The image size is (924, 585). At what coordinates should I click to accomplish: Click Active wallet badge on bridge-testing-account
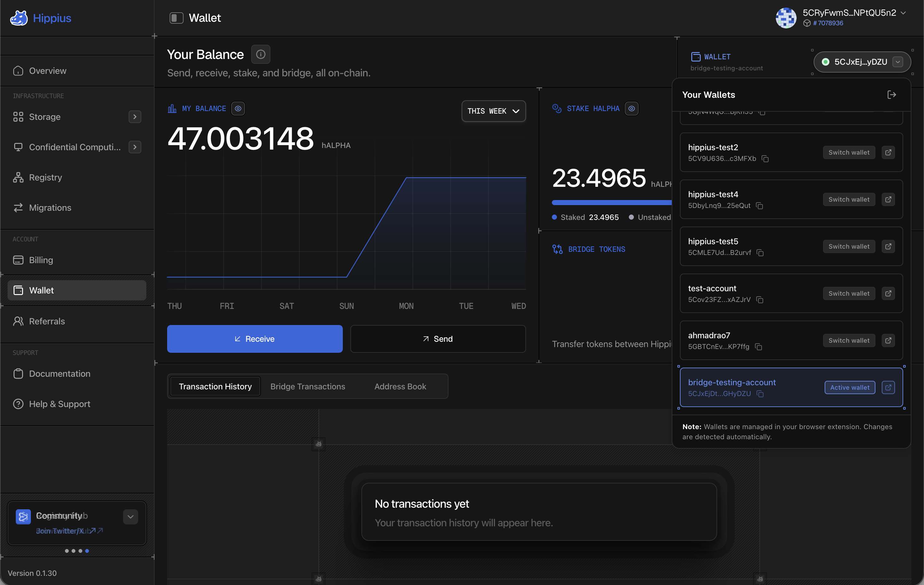850,387
